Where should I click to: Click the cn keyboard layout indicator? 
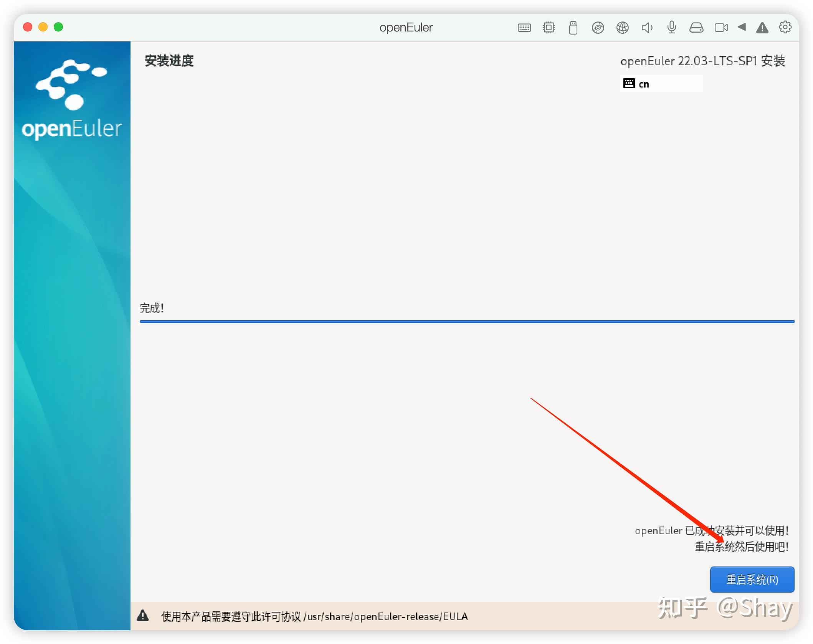tap(661, 84)
